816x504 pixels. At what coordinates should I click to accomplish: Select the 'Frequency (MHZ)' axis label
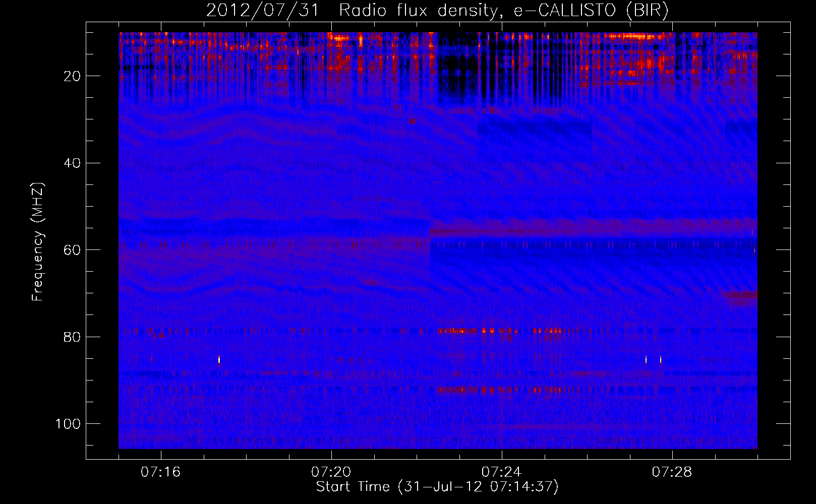[38, 242]
